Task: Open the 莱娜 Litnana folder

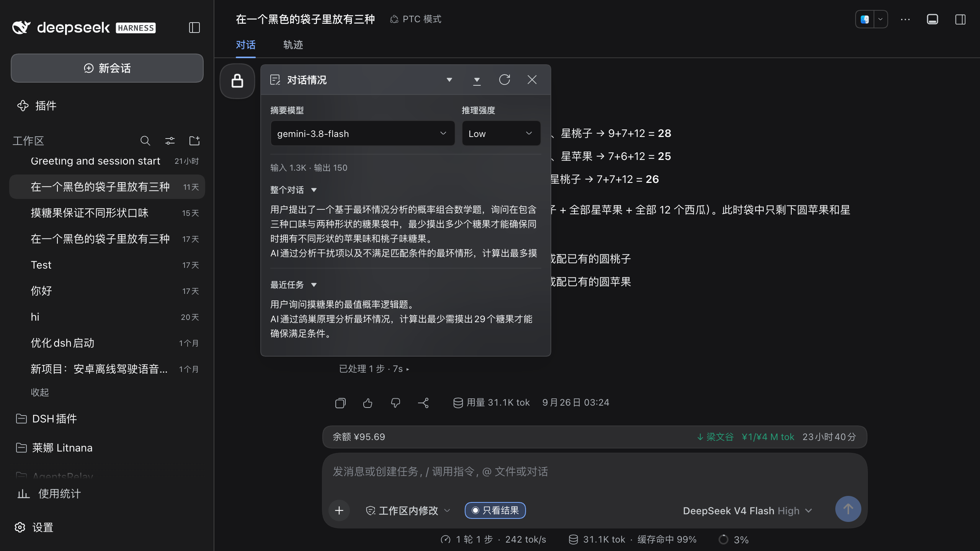Action: coord(54,448)
